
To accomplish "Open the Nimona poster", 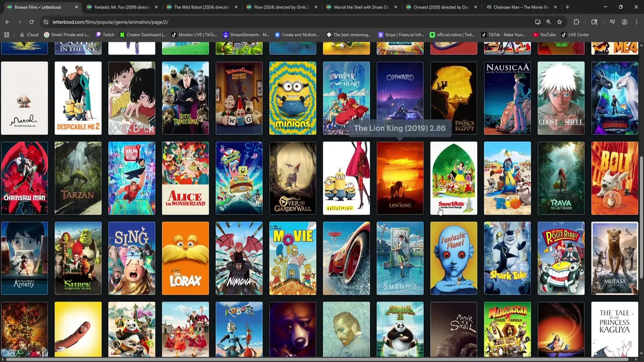I will click(239, 258).
